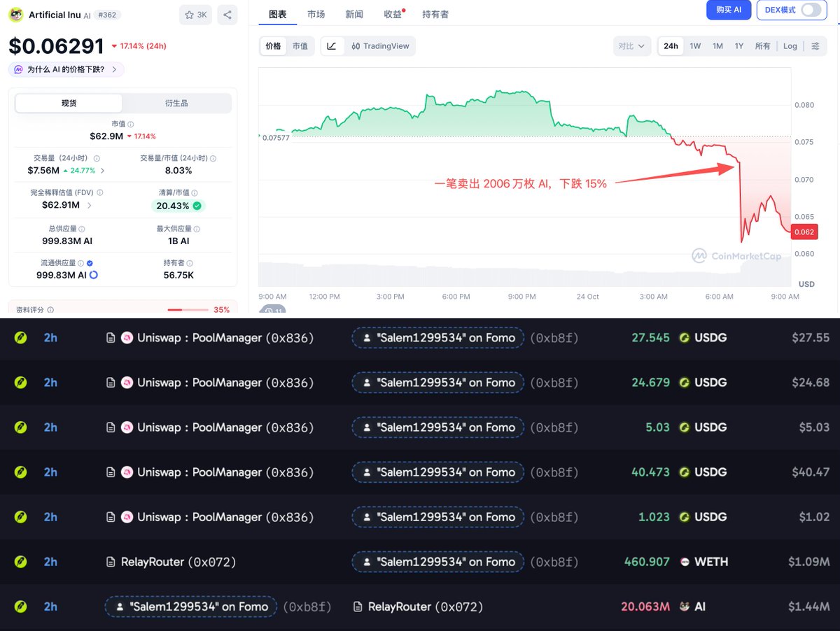Click the "Salem1299534" on Fomo tag in the 20.063M AI row

pos(191,607)
